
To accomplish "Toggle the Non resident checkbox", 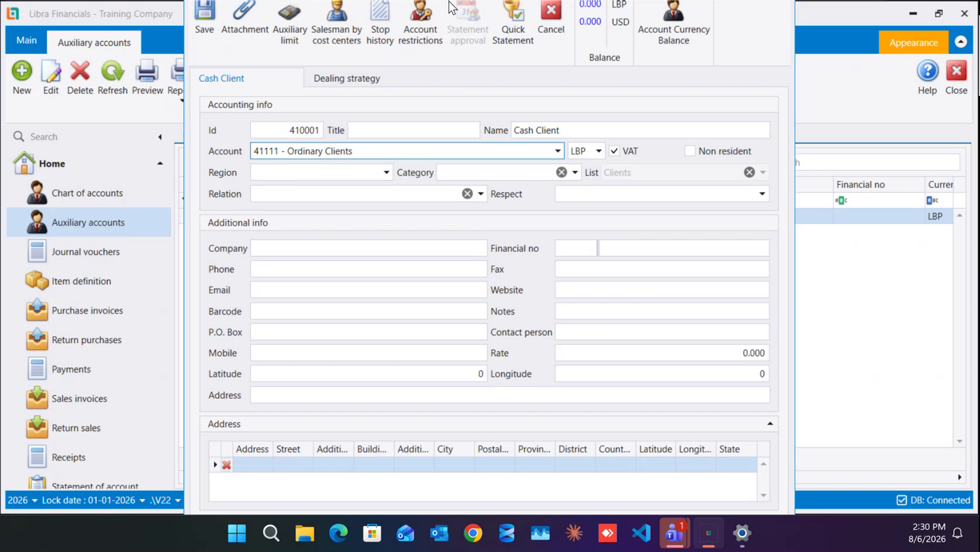I will [690, 151].
